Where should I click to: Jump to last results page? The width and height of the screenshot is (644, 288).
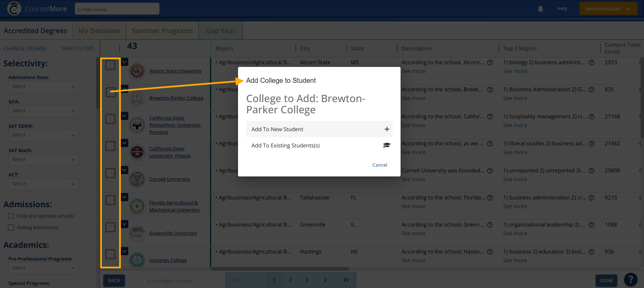(346, 280)
